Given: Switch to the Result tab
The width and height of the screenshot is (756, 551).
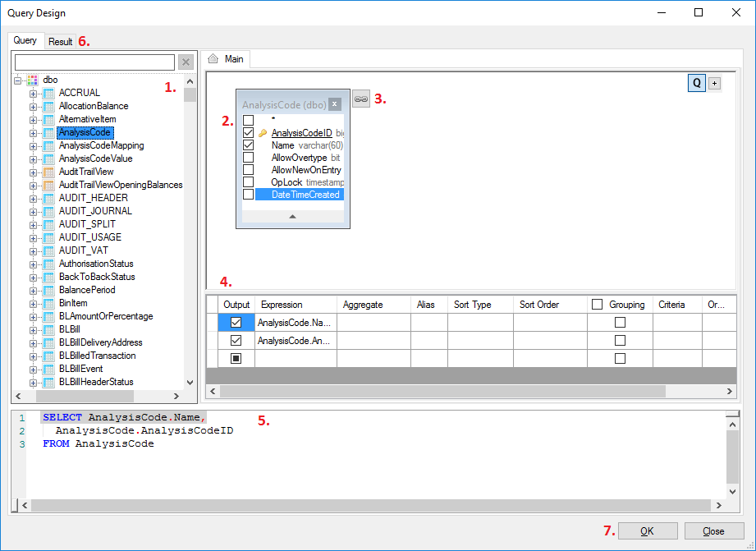Looking at the screenshot, I should 61,40.
